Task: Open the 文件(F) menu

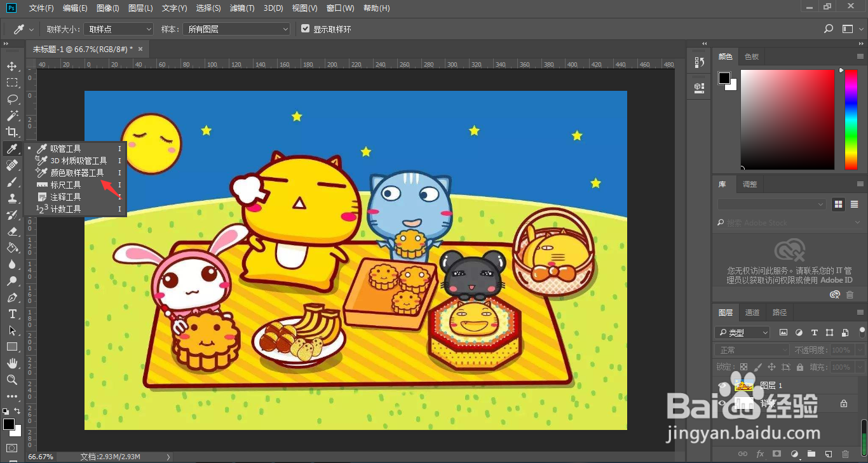Action: [x=41, y=8]
